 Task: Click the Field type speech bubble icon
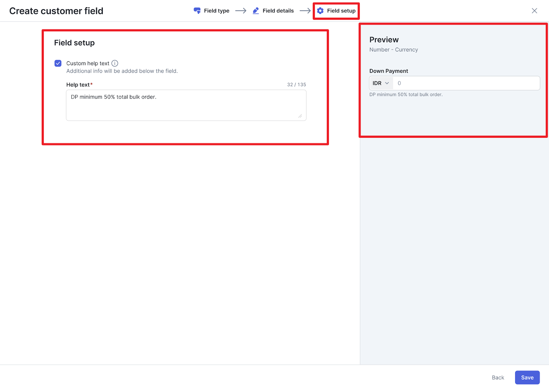coord(197,11)
